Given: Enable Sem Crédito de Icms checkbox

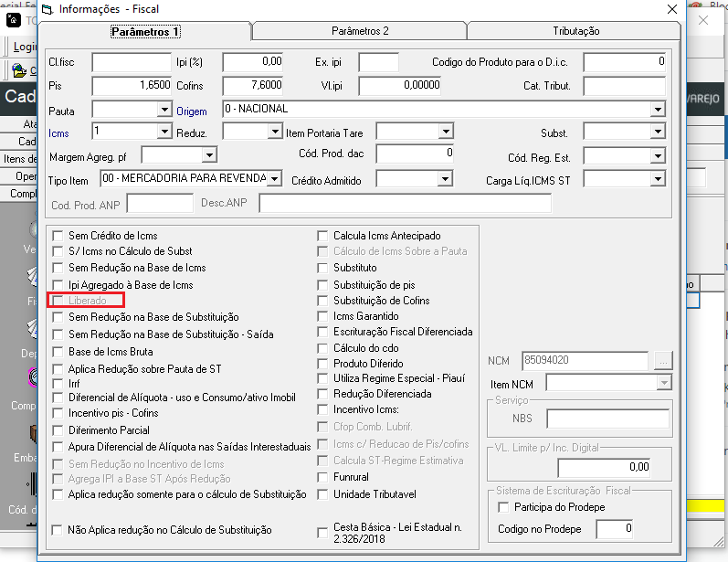Looking at the screenshot, I should pos(58,236).
